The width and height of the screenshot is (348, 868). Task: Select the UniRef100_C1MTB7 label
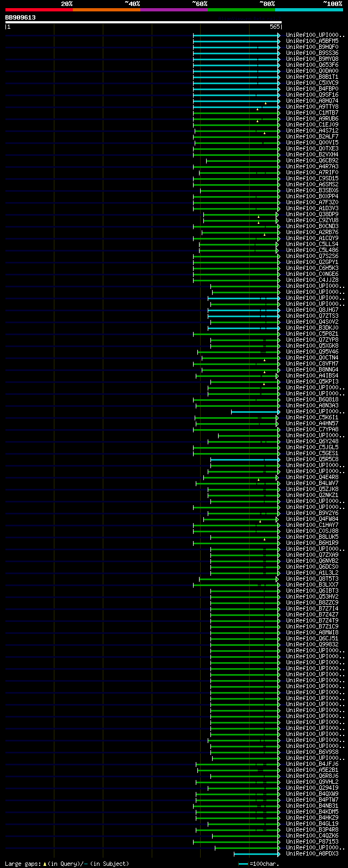pos(312,113)
